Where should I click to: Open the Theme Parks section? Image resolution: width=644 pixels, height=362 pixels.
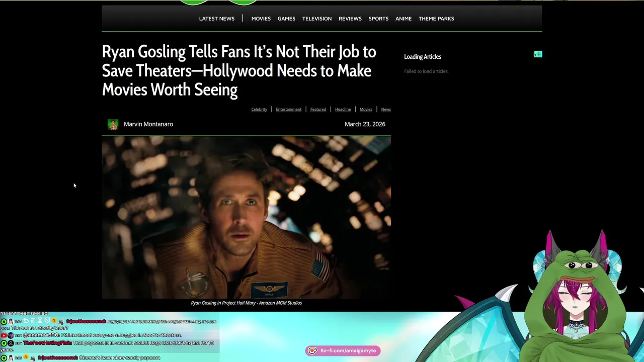point(436,19)
